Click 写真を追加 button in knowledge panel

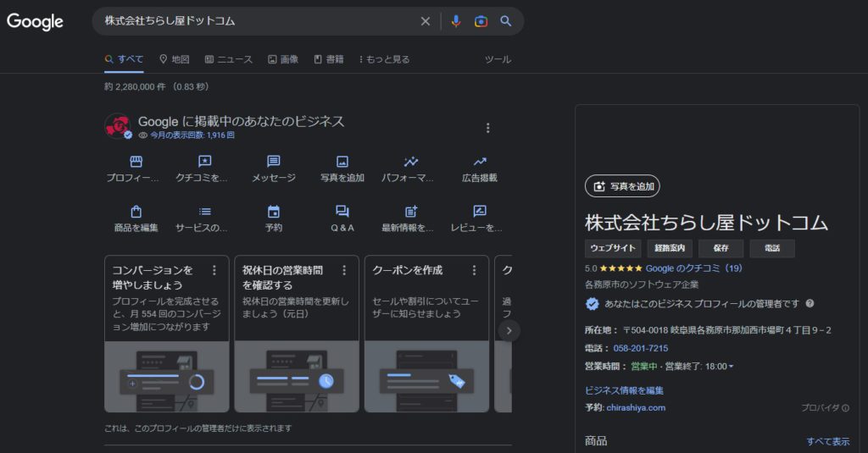622,186
